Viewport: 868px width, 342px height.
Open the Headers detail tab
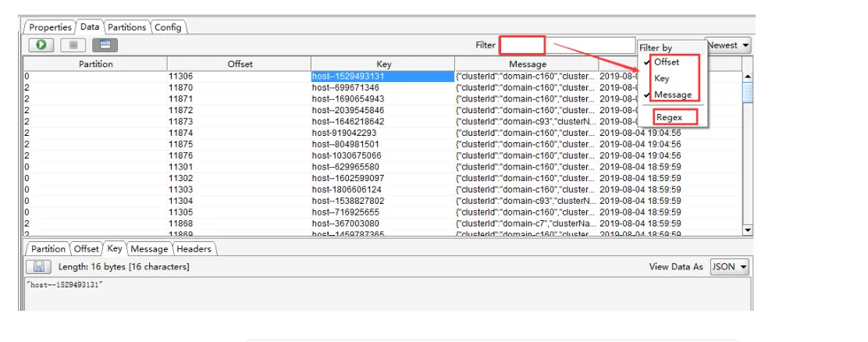tap(194, 249)
